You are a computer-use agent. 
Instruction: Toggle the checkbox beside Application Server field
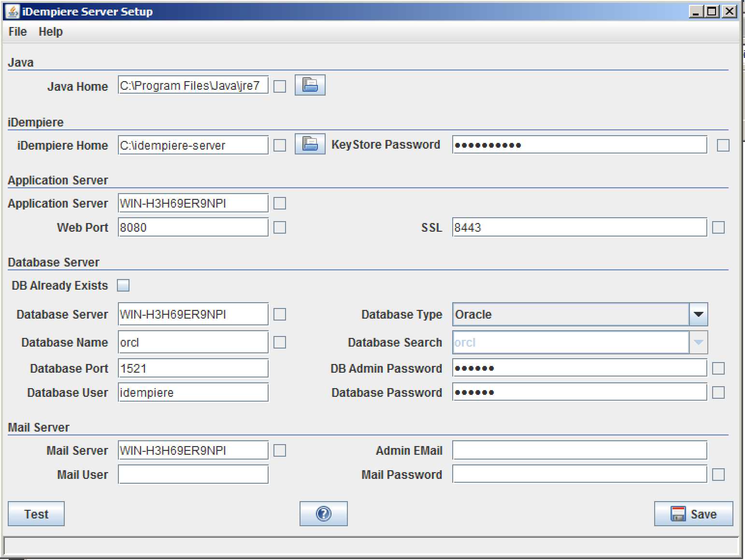click(280, 203)
